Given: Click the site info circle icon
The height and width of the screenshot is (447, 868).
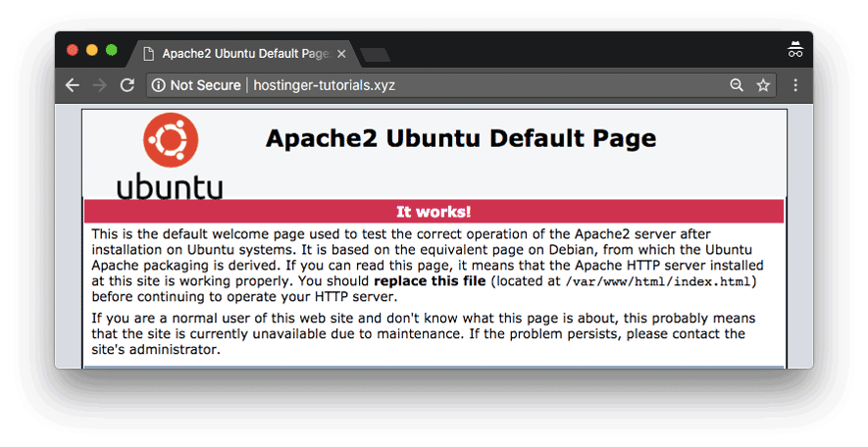Looking at the screenshot, I should click(x=158, y=85).
